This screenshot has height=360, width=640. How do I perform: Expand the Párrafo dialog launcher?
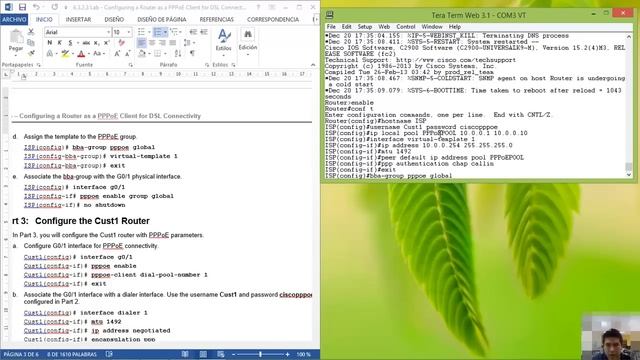click(207, 65)
